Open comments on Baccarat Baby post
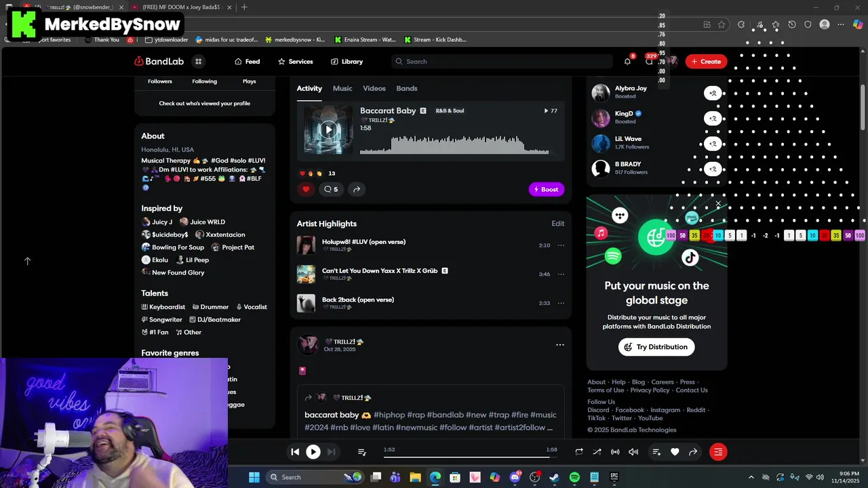This screenshot has width=868, height=488. click(331, 189)
